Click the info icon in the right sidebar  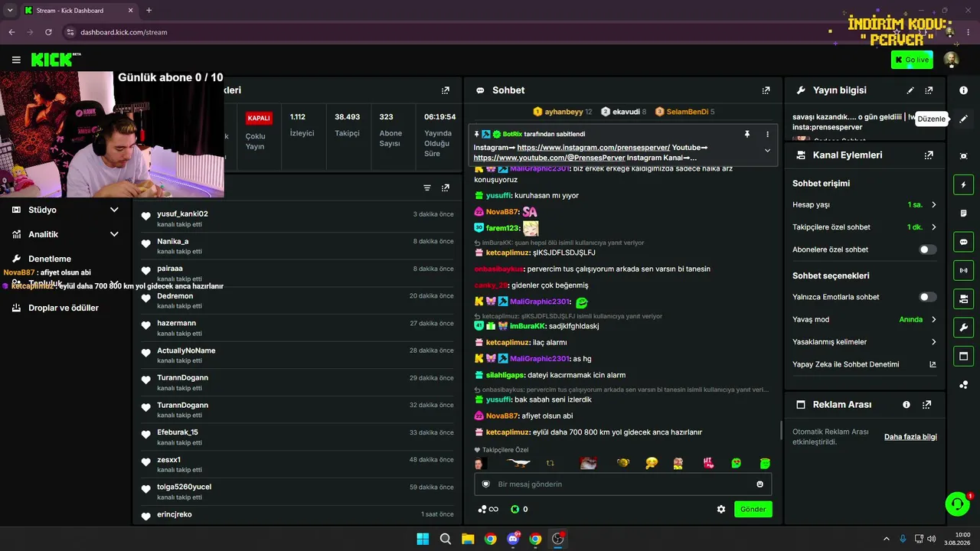pyautogui.click(x=963, y=90)
